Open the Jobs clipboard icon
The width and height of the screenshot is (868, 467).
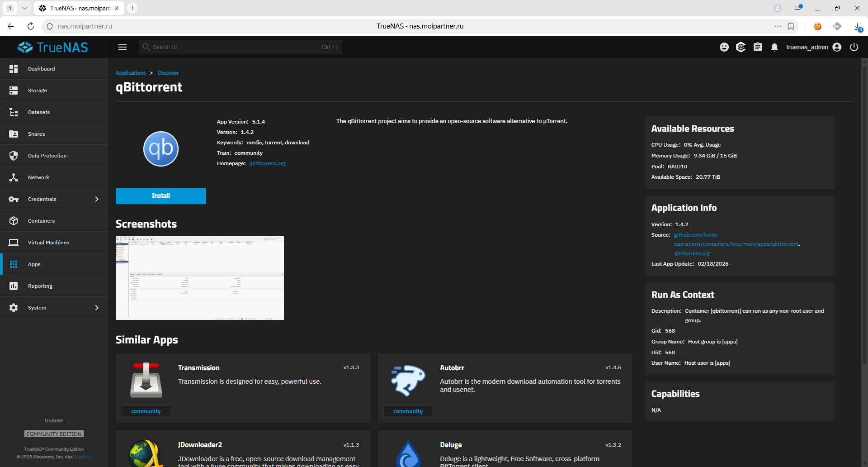click(758, 47)
